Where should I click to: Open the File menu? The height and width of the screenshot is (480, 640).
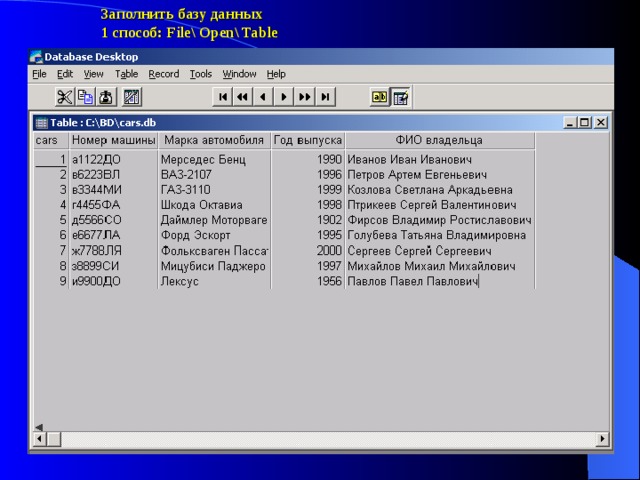point(39,74)
